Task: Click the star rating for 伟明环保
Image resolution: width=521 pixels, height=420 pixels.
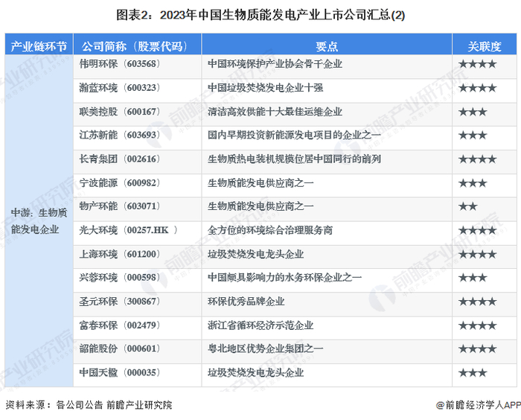Action: click(x=478, y=64)
